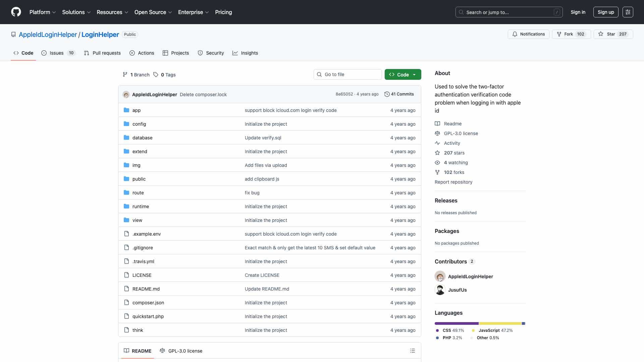This screenshot has width=644, height=362.
Task: Open global navigation settings icon beside Sign up
Action: [628, 12]
